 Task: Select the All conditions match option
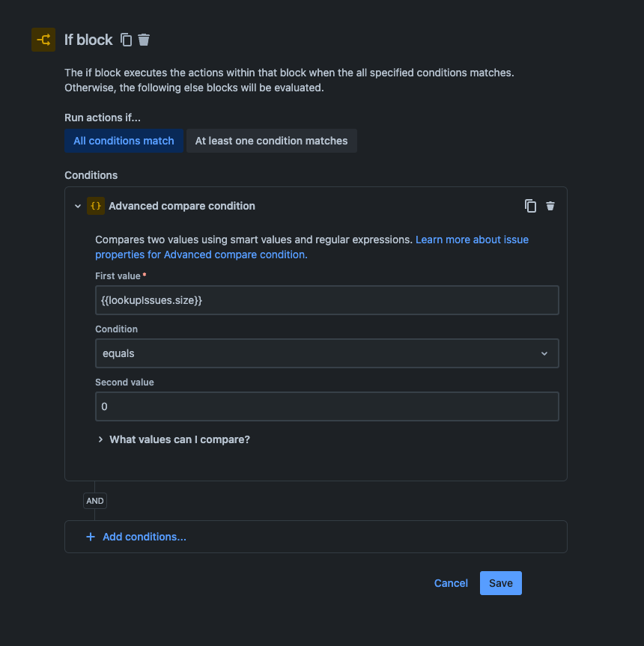tap(124, 141)
